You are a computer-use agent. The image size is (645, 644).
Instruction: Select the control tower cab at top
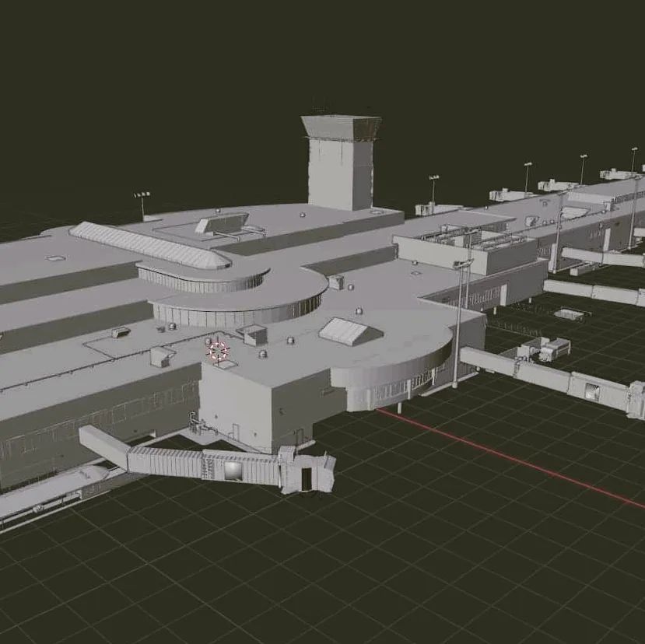coord(341,128)
